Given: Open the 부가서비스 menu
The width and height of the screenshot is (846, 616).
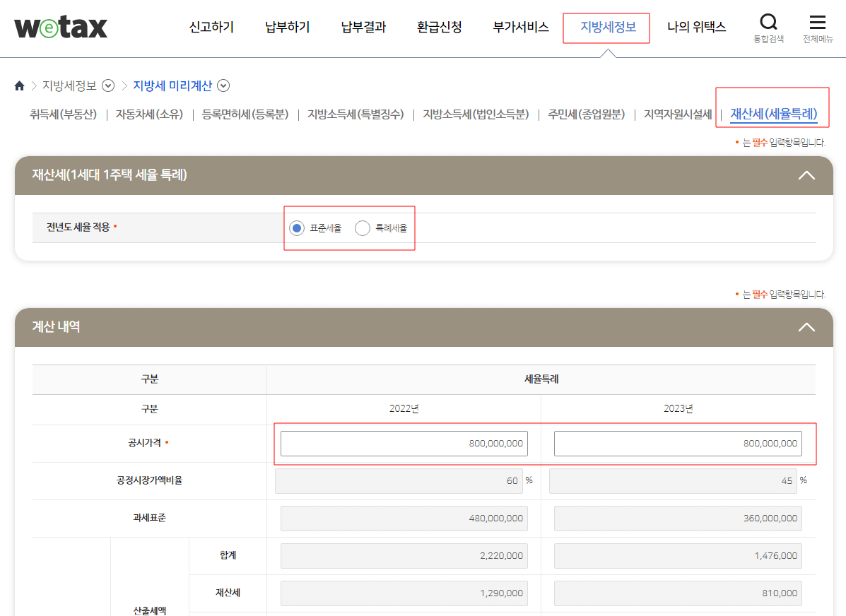Looking at the screenshot, I should point(521,27).
